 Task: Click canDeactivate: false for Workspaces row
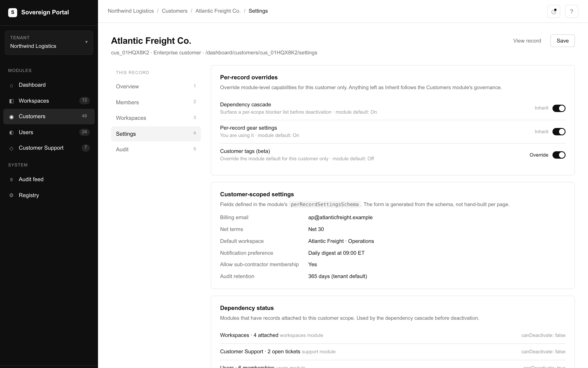coord(543,335)
